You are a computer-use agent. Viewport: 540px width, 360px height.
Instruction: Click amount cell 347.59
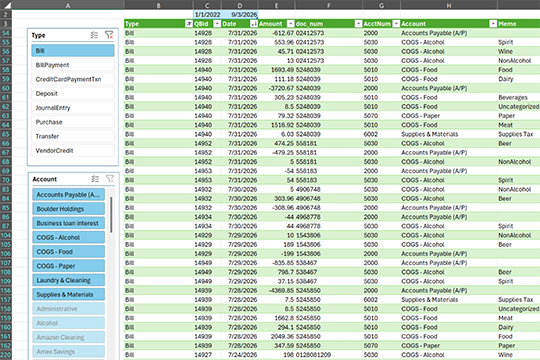[x=277, y=346]
